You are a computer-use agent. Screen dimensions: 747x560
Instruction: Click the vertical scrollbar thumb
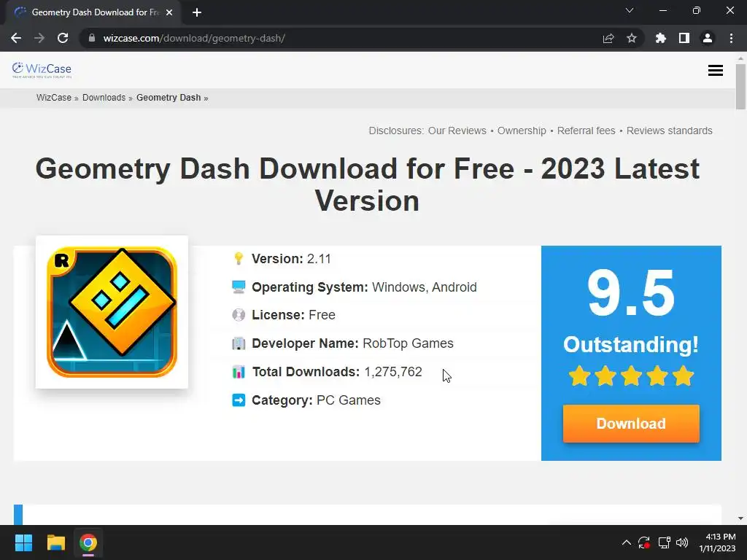pyautogui.click(x=740, y=87)
